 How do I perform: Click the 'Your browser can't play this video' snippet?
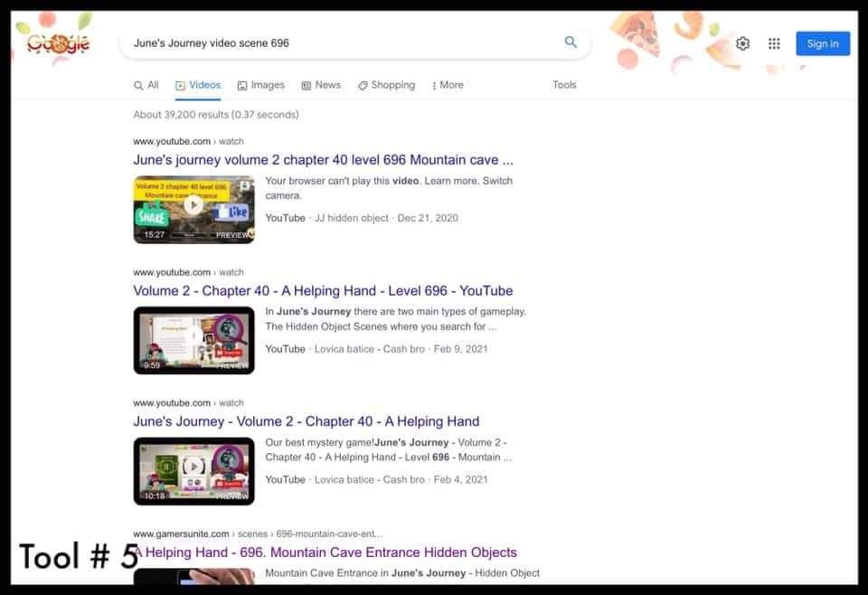point(389,188)
